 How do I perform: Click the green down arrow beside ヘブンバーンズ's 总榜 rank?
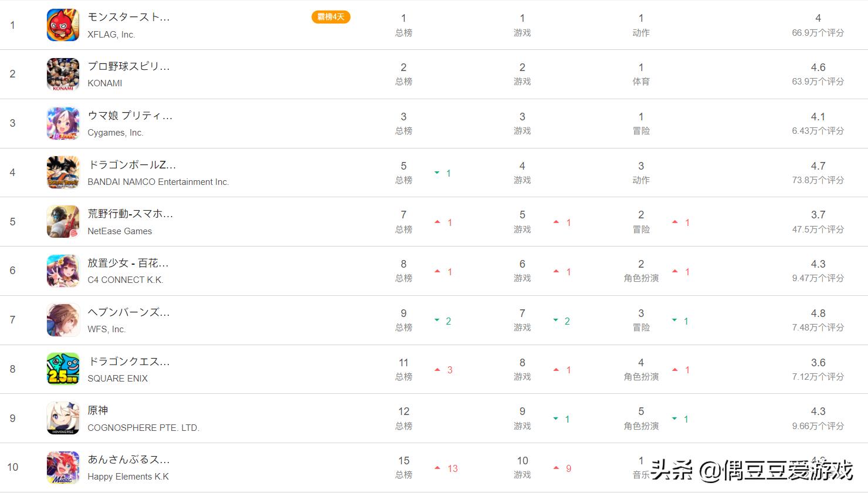[437, 320]
